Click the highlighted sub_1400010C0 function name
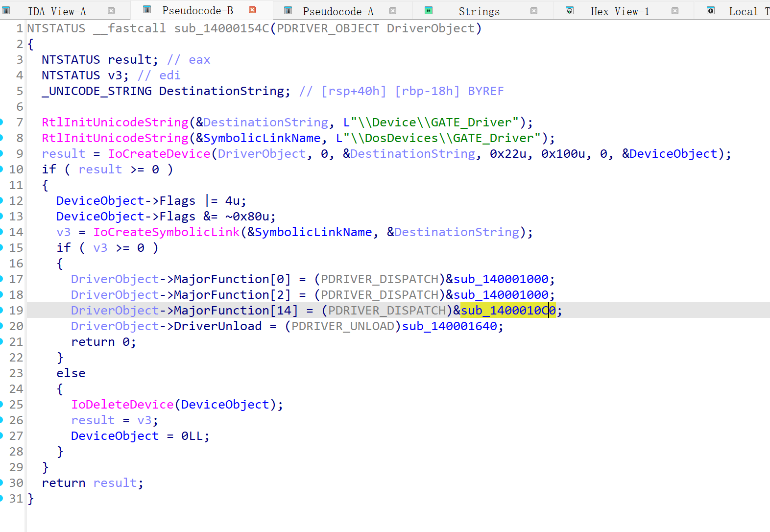770x532 pixels. 507,311
